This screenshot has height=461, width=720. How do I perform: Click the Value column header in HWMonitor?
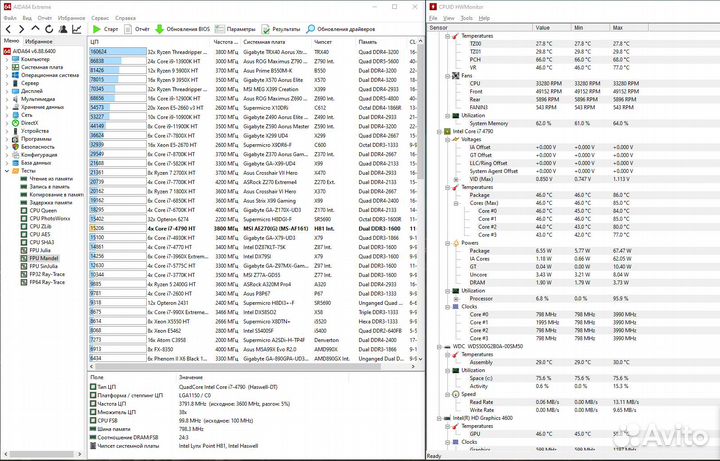[x=552, y=28]
